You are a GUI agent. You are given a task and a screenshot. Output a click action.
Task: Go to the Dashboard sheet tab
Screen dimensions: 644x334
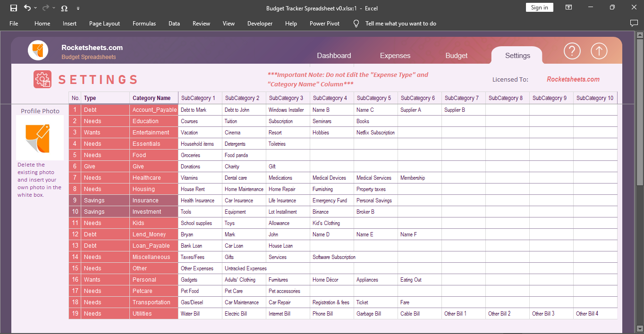point(334,56)
